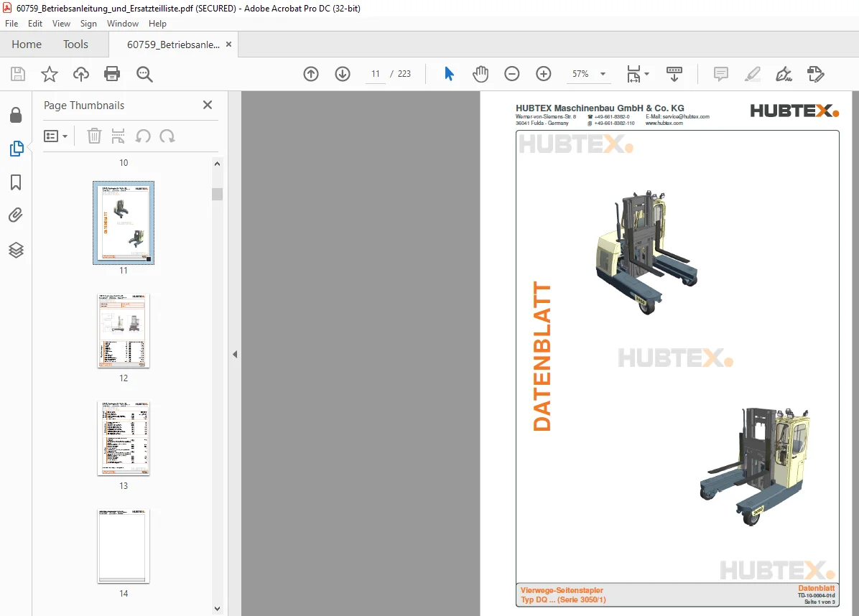Click the Vierwege-Seitenstapler footer text
Image resolution: width=859 pixels, height=616 pixels.
click(x=562, y=590)
